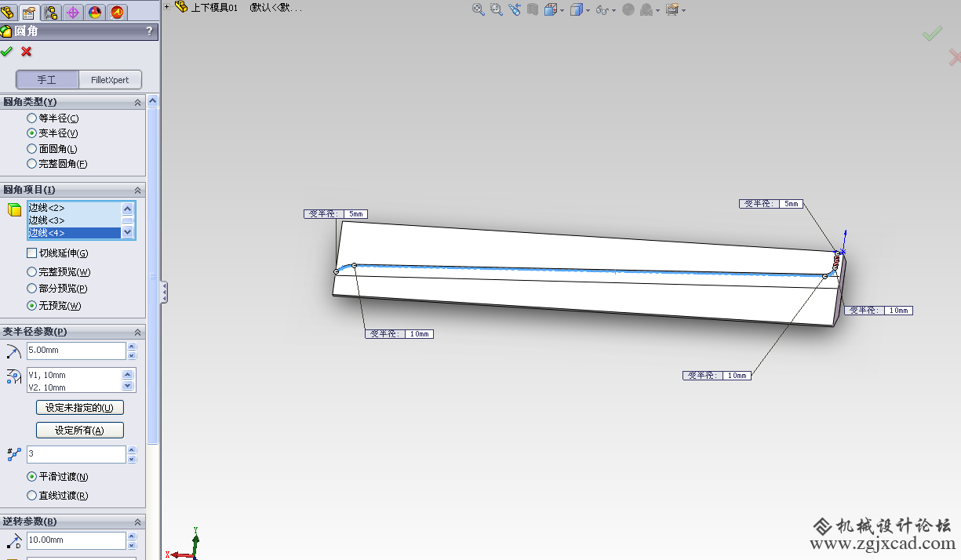Viewport: 961px width, 560px height.
Task: Open View Settings dropdown arrow
Action: [684, 10]
